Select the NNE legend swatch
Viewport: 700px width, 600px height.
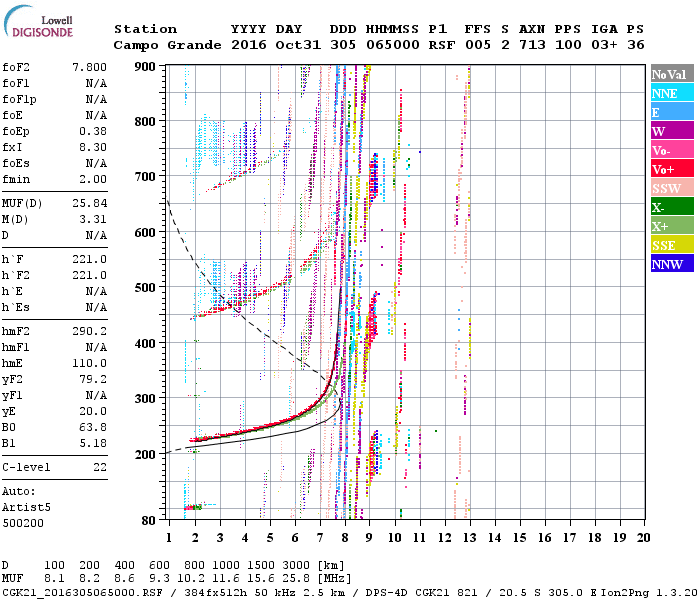click(672, 93)
